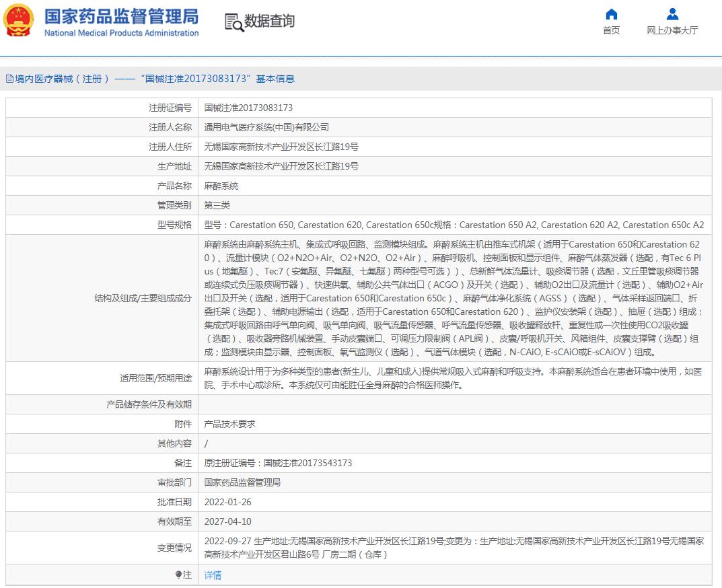722x588 pixels.
Task: Click the 注册人名称 row label
Action: pos(170,127)
